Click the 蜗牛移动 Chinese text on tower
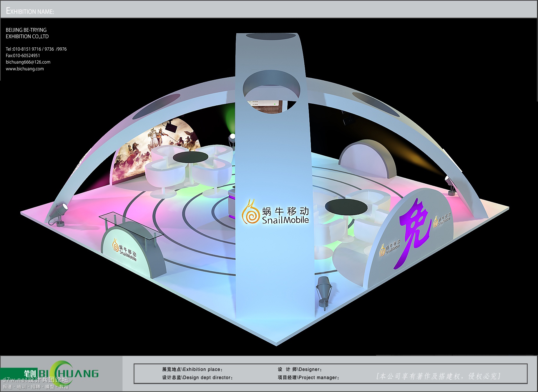538x392 pixels. [x=285, y=211]
